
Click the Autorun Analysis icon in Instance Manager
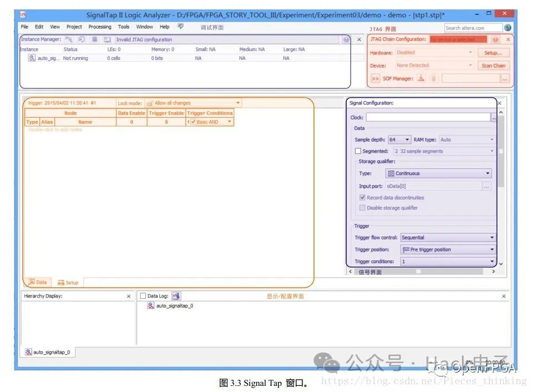click(82, 39)
